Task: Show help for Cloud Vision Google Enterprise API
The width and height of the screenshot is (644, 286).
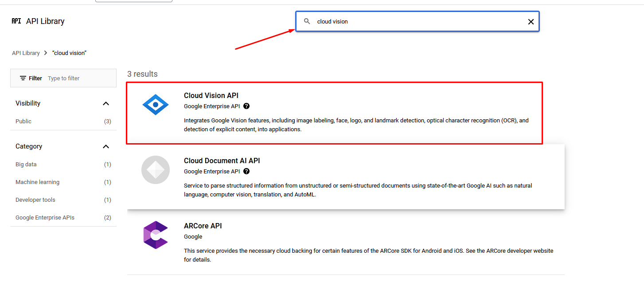Action: click(x=246, y=106)
